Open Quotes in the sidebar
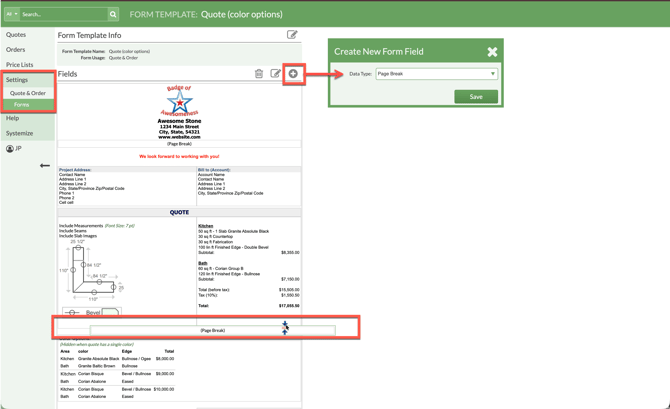 point(16,35)
